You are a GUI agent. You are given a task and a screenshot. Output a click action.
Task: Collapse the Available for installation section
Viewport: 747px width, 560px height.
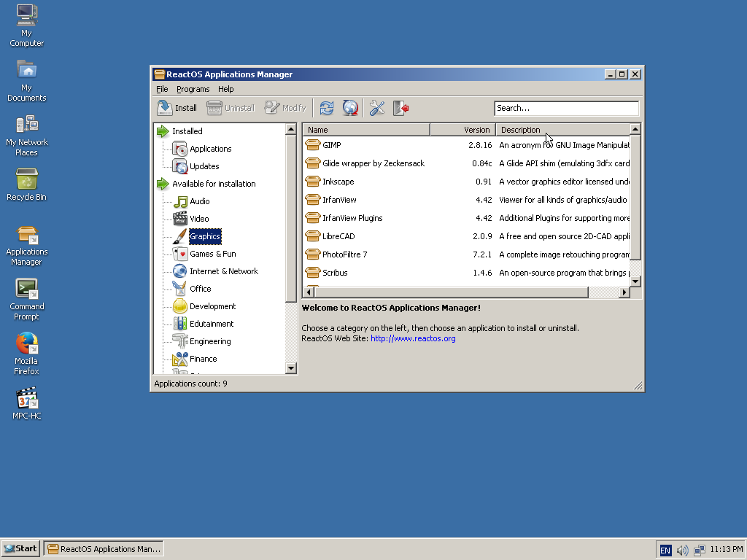(163, 184)
